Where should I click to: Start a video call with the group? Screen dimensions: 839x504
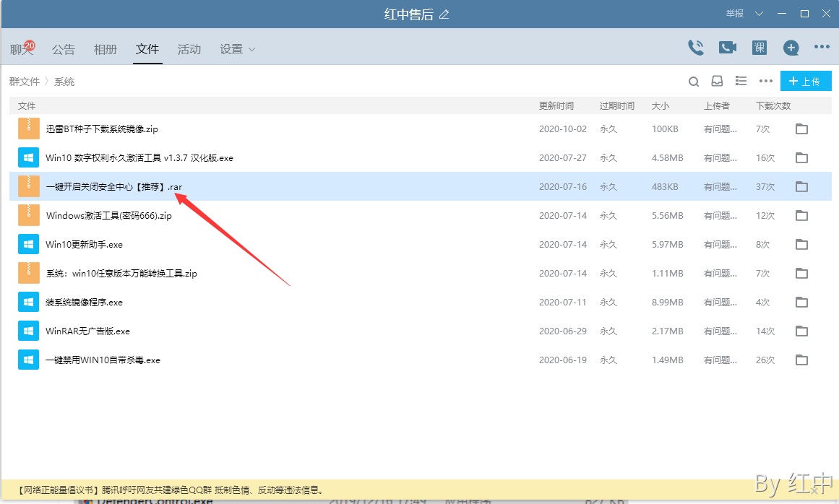click(x=727, y=47)
